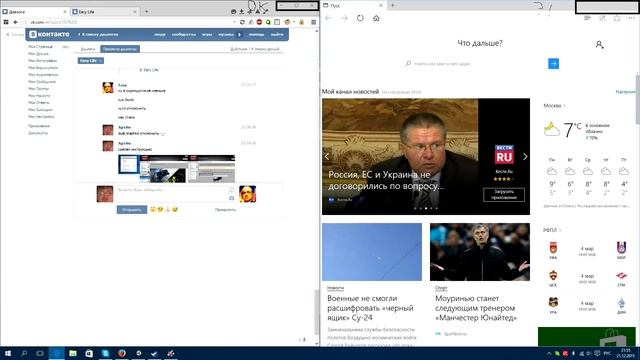Open the 'Военные не смогли расшифровать' article
Image resolution: width=640 pixels, height=360 pixels.
[370, 308]
